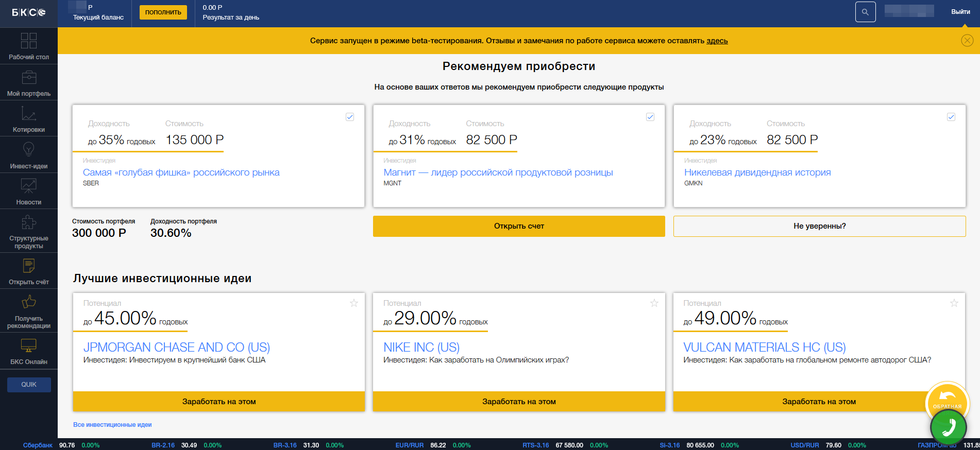Screen dimensions: 980x450
Task: Click the Выйти logout link
Action: [960, 12]
